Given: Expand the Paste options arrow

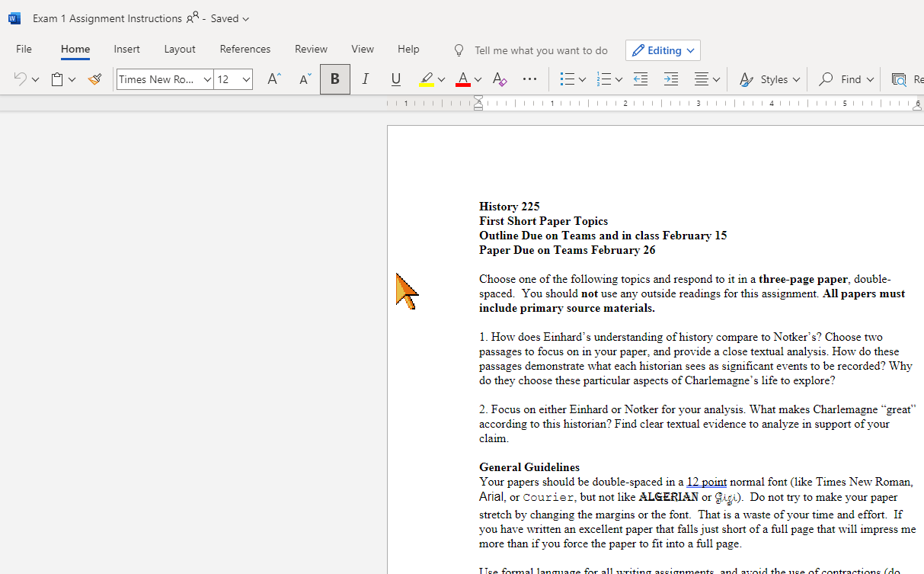Looking at the screenshot, I should click(x=72, y=79).
